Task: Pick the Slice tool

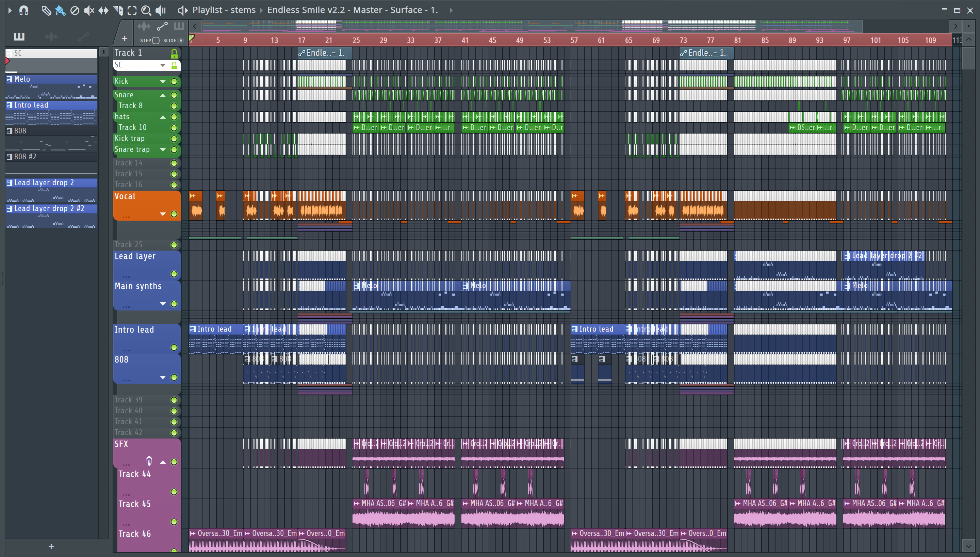Action: click(x=118, y=10)
